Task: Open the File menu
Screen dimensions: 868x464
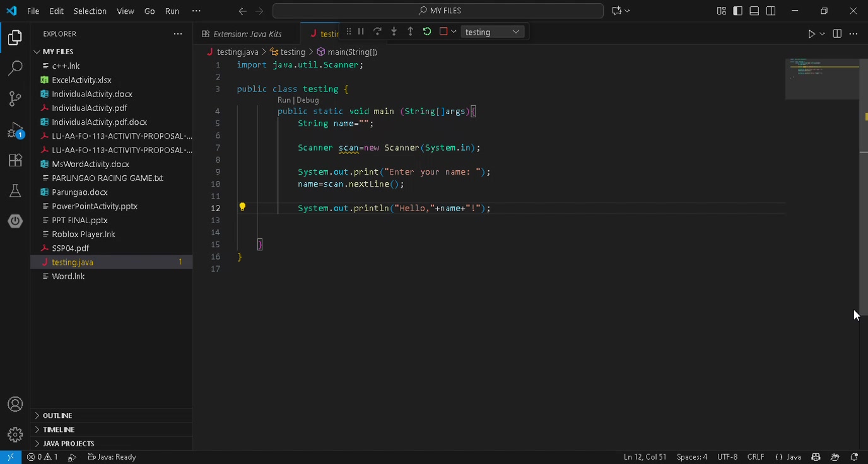Action: click(33, 11)
